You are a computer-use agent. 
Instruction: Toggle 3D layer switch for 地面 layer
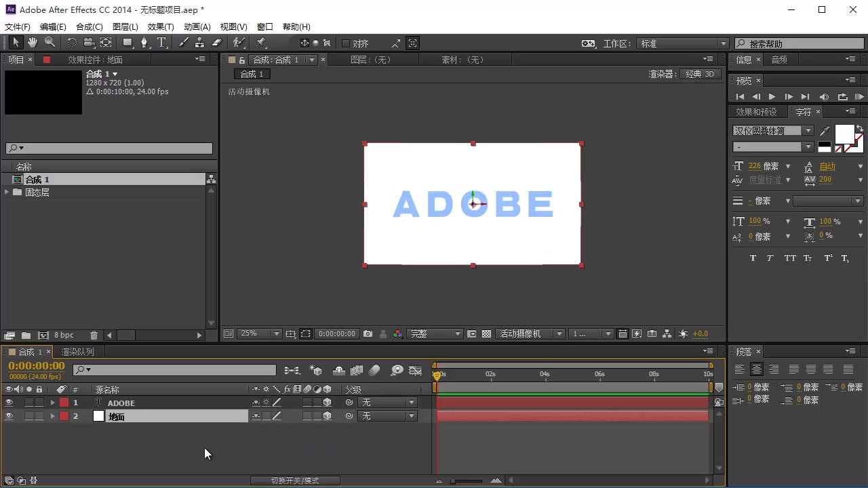click(x=327, y=416)
